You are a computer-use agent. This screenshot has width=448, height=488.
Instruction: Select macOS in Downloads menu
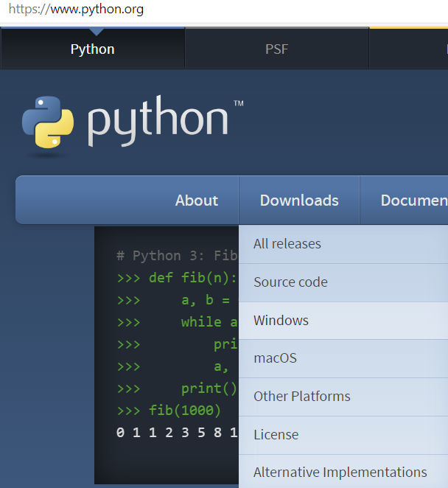pyautogui.click(x=343, y=359)
